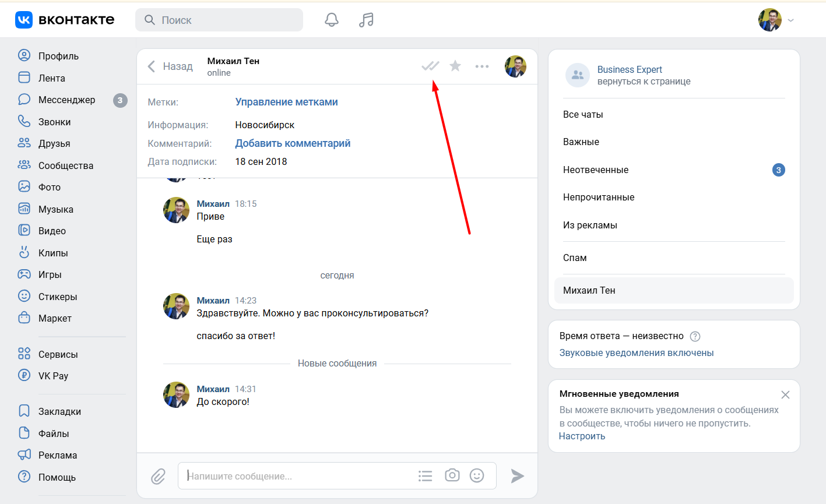
Task: Click the VK Pay icon
Action: (24, 376)
